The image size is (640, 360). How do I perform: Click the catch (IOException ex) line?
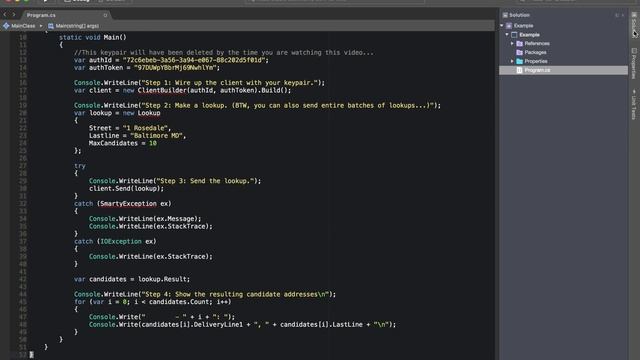point(115,241)
